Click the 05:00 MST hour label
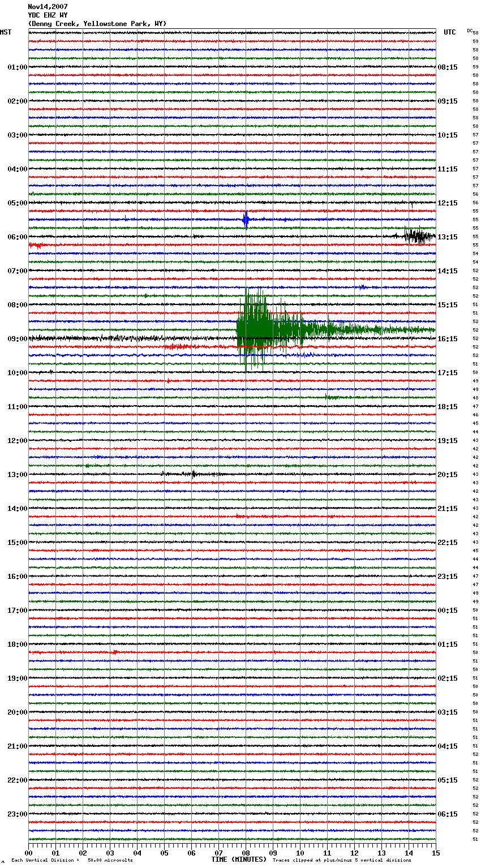The image size is (481, 868). [17, 203]
